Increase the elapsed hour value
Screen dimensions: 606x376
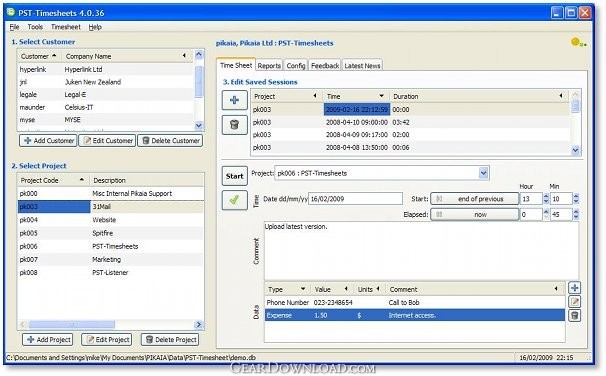[x=546, y=212]
